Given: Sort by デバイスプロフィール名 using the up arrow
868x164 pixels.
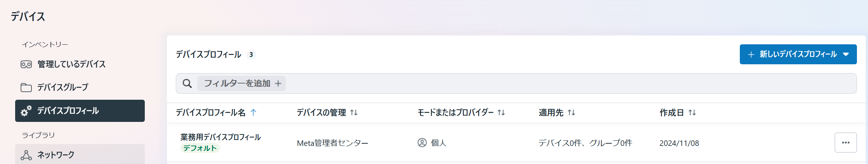Looking at the screenshot, I should (253, 113).
